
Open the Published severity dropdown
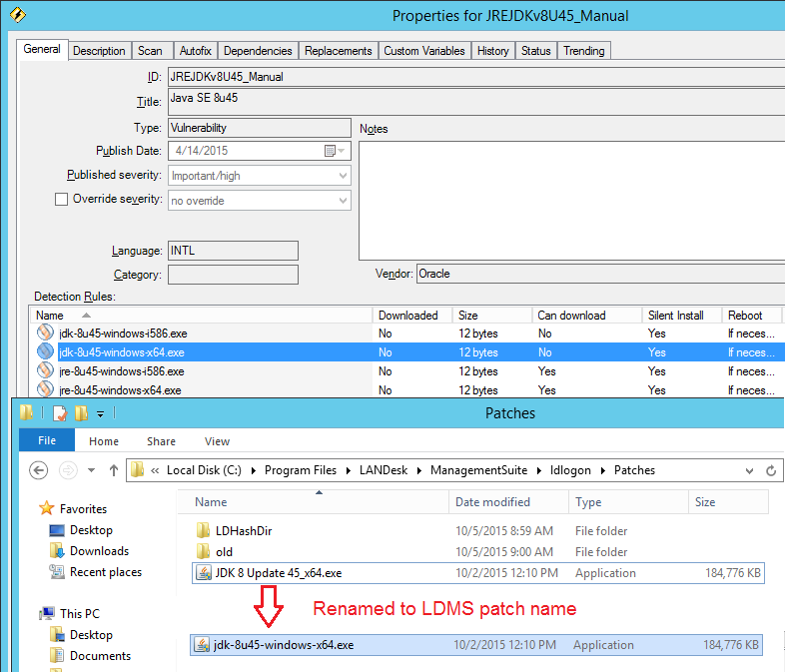coord(343,176)
